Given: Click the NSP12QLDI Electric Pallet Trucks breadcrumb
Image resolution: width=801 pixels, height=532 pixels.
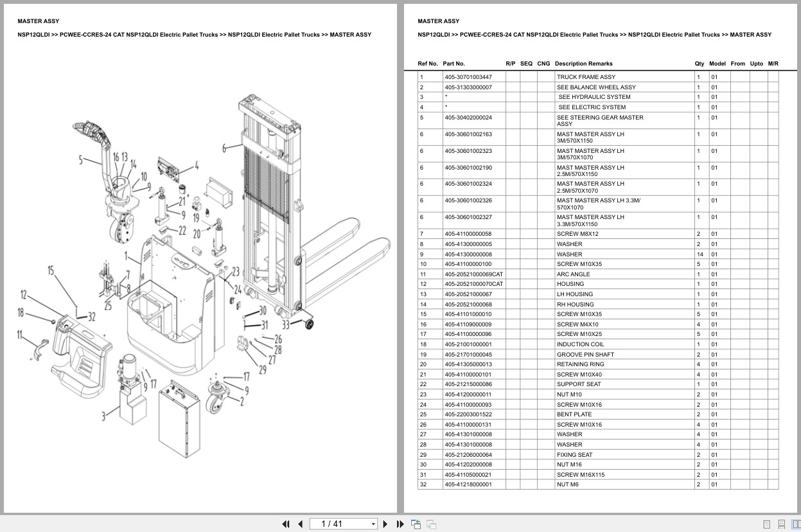Looking at the screenshot, I should tap(673, 34).
